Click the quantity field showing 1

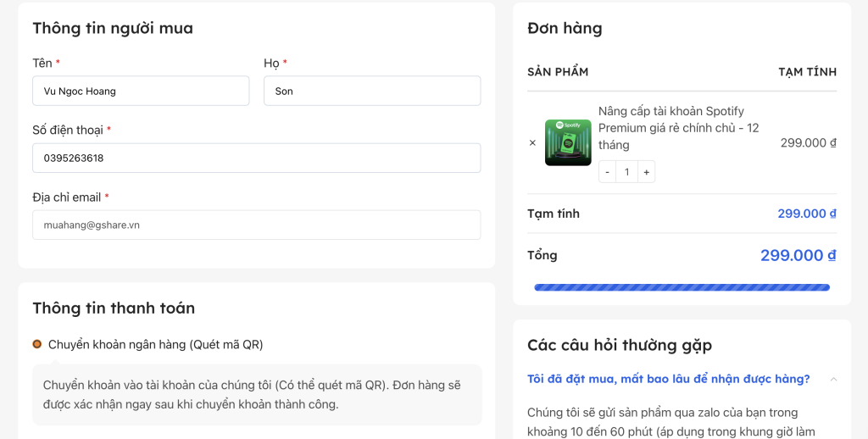[x=626, y=172]
